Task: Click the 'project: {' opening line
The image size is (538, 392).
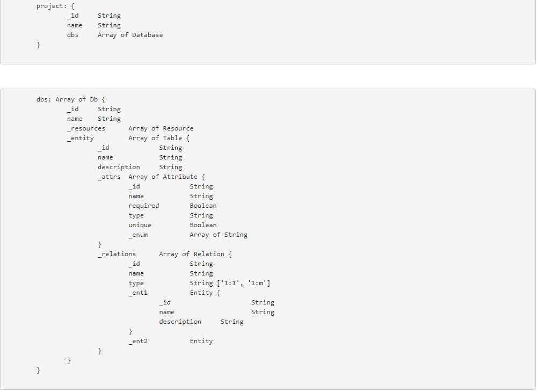Action: tap(55, 6)
